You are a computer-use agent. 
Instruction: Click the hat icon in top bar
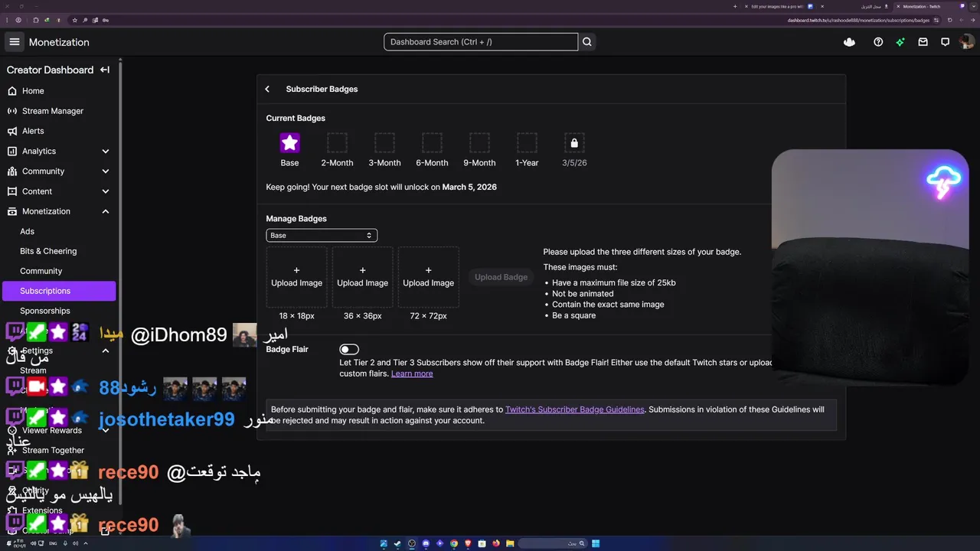849,42
